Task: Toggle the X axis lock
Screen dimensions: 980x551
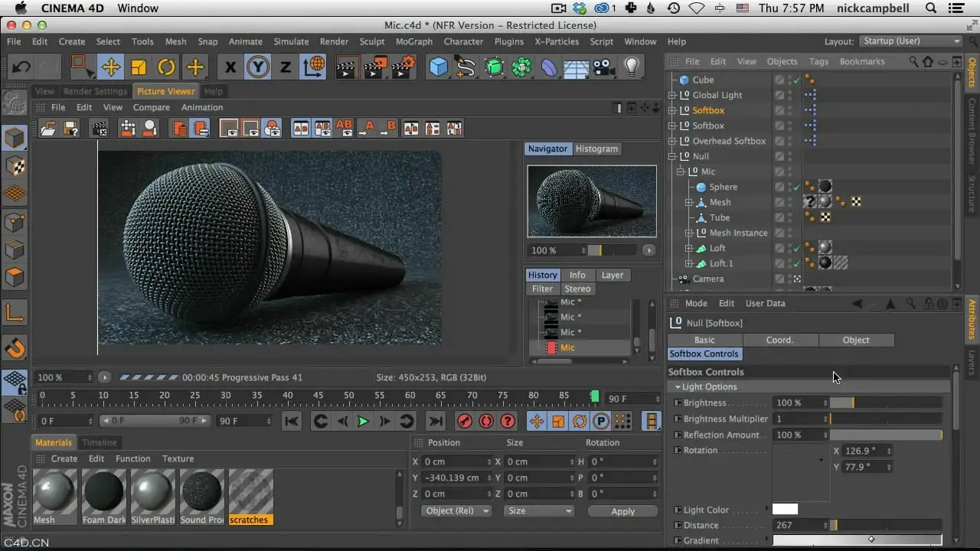Action: coord(230,67)
